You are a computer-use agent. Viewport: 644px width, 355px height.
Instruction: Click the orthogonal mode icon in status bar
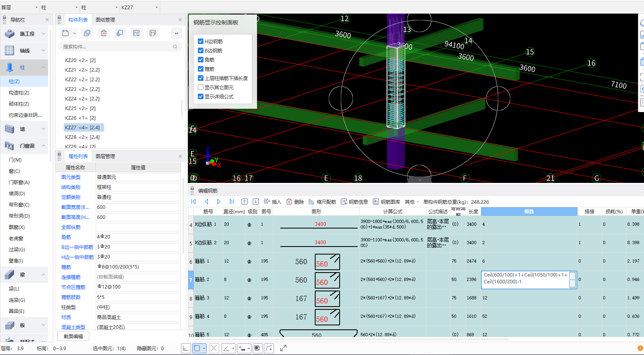tap(186, 348)
